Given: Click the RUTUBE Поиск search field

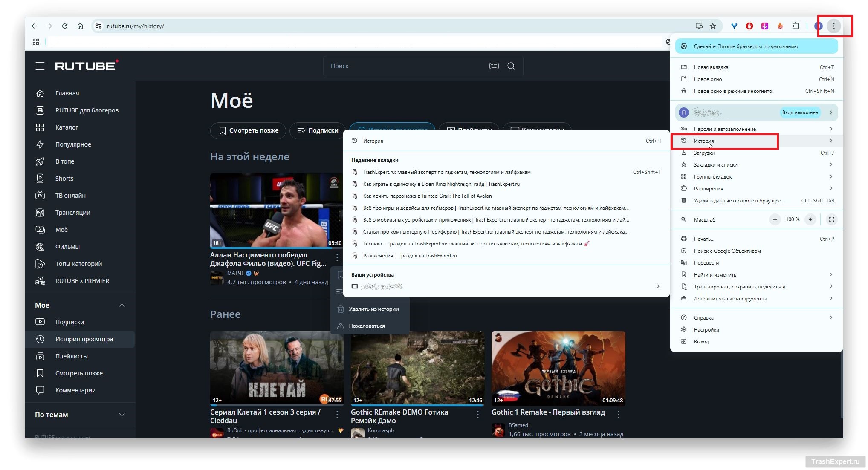Looking at the screenshot, I should coord(405,66).
